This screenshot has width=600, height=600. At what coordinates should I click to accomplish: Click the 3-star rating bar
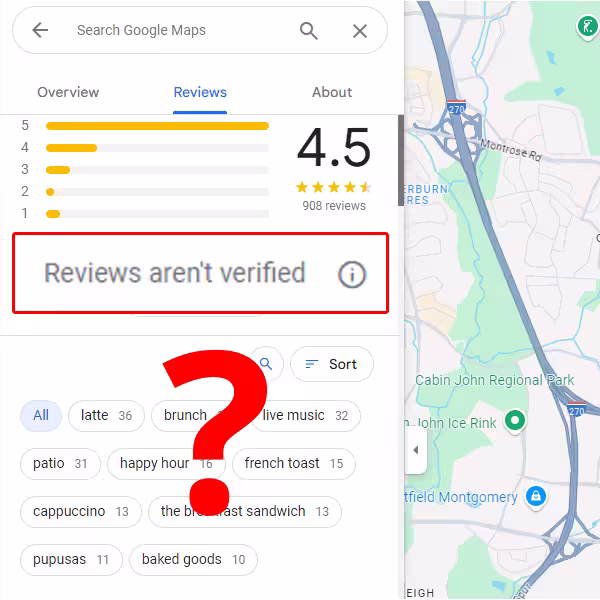pos(157,170)
